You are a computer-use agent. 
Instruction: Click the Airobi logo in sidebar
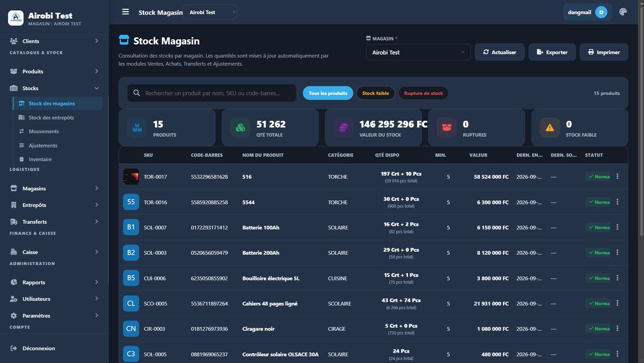point(16,18)
